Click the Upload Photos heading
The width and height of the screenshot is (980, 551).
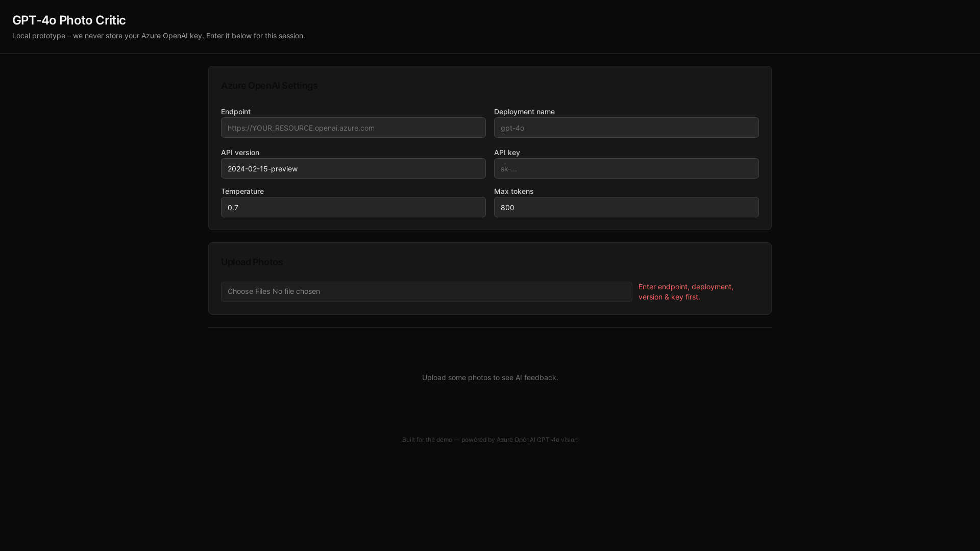252,262
